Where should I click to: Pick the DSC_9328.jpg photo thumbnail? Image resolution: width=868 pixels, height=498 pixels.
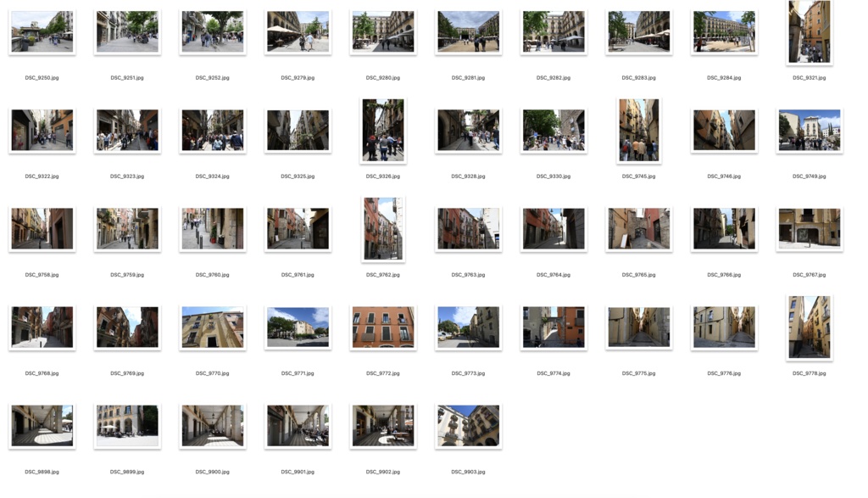(x=468, y=131)
